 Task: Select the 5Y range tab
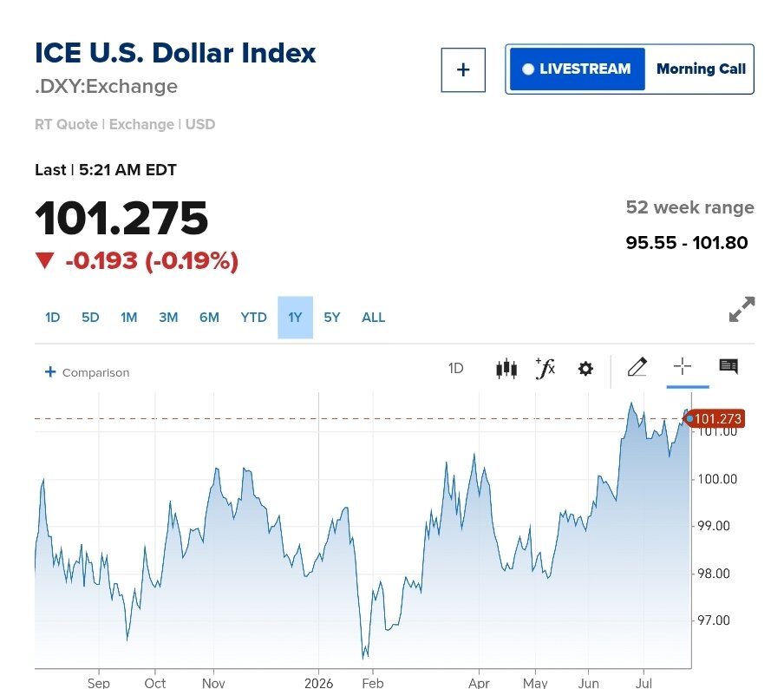click(x=332, y=318)
